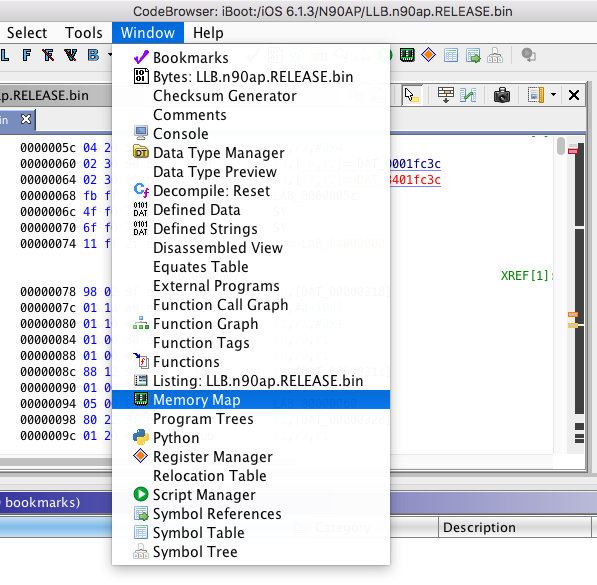
Task: Click the Memory Map toolbar icon
Action: coord(407,55)
